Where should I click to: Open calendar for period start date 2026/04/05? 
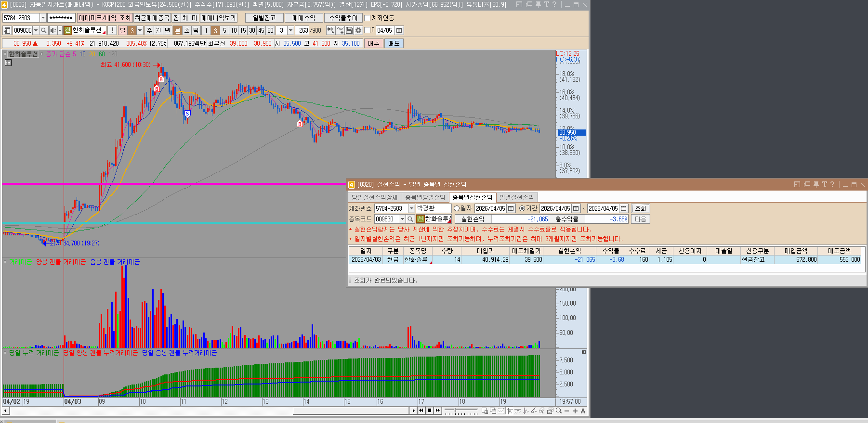pyautogui.click(x=576, y=208)
